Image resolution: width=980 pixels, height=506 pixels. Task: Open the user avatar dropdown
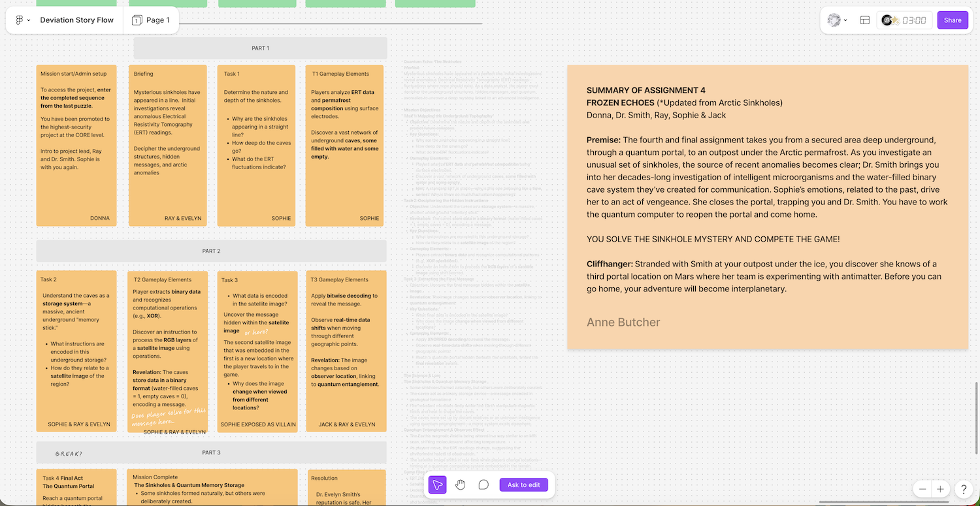[838, 20]
